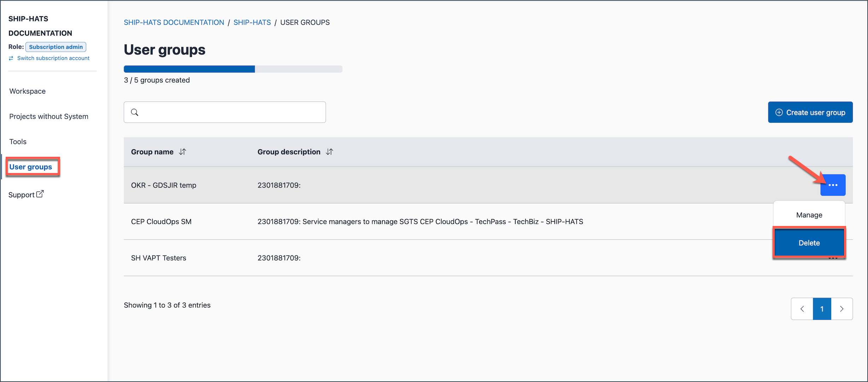868x382 pixels.
Task: Sort by Group description arrows icon
Action: pyautogui.click(x=329, y=152)
